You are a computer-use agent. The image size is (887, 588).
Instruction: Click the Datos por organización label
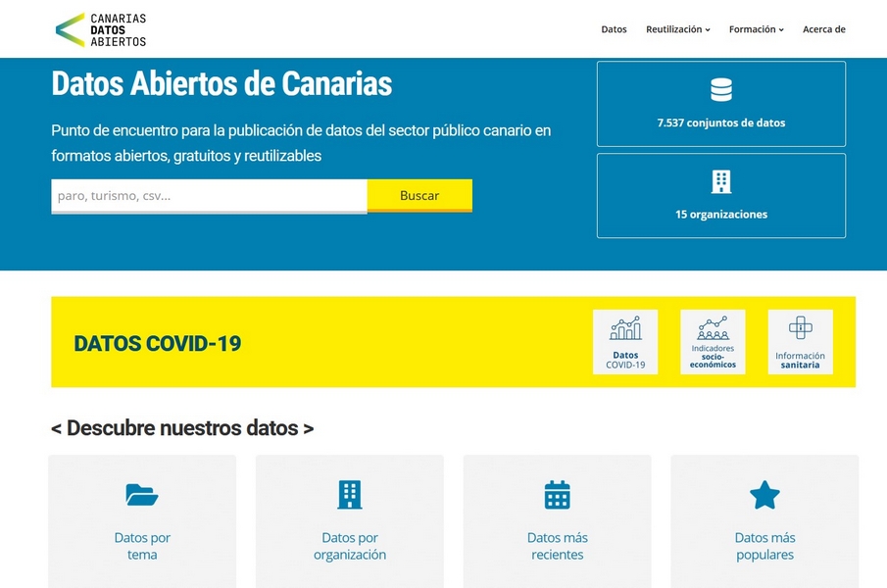350,546
